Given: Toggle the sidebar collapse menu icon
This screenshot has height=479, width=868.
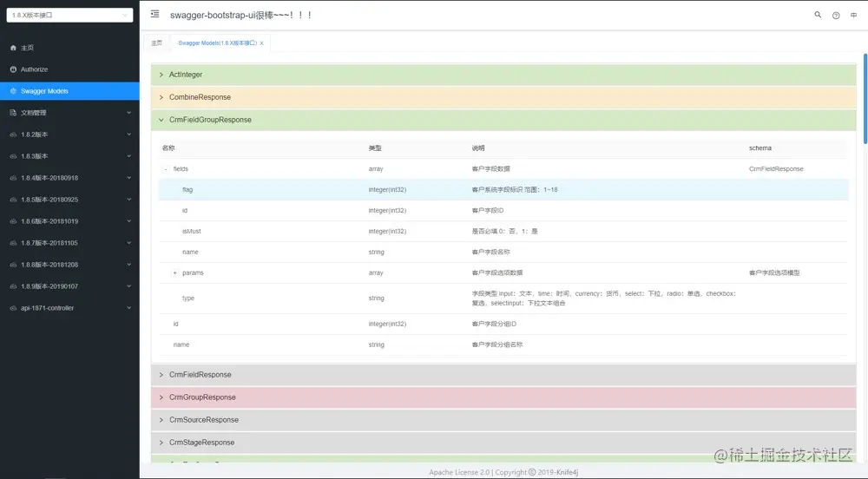Looking at the screenshot, I should [155, 14].
